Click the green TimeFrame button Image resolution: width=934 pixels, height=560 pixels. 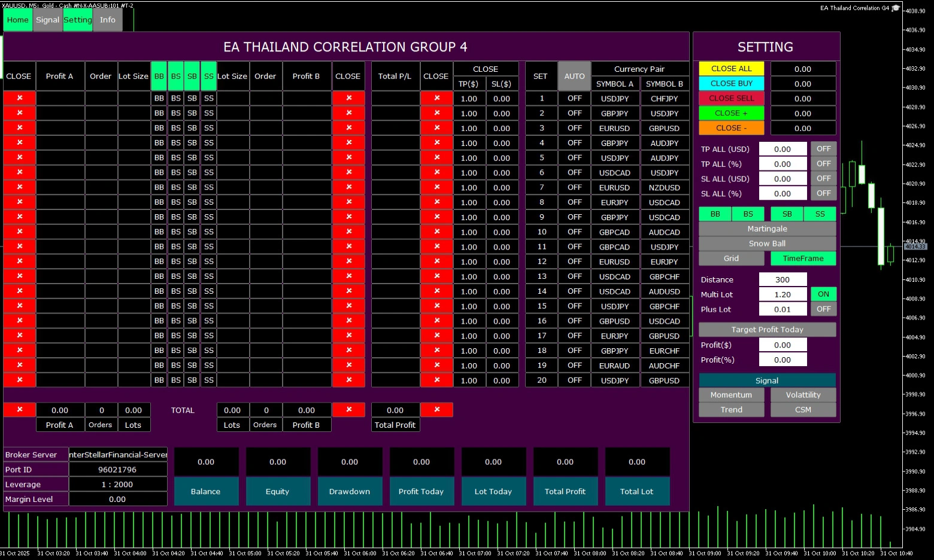click(803, 258)
